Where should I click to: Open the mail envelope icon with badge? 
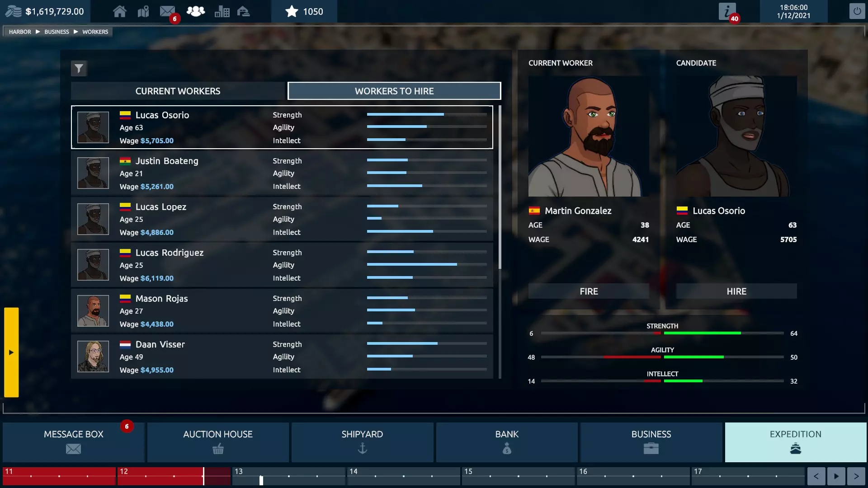pyautogui.click(x=168, y=11)
